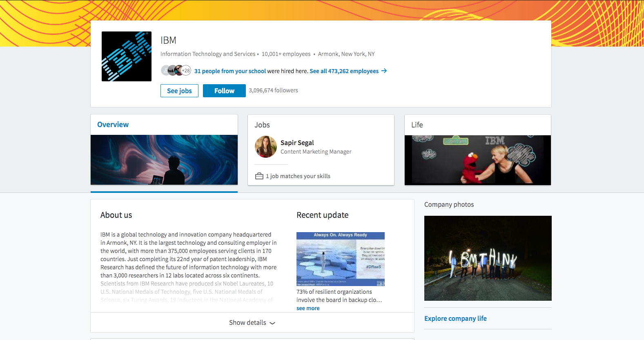Click arrow after See all 473,262 employees
This screenshot has height=340, width=644.
click(x=384, y=71)
